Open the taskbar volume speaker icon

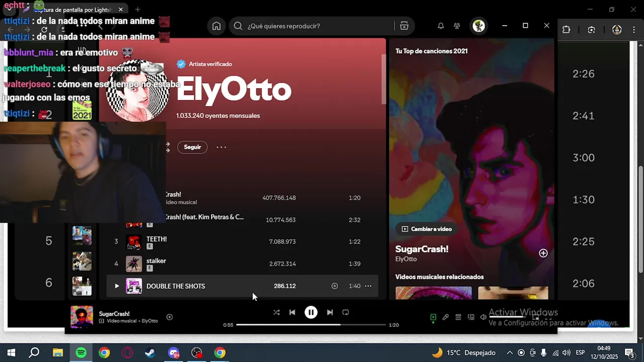point(567,352)
